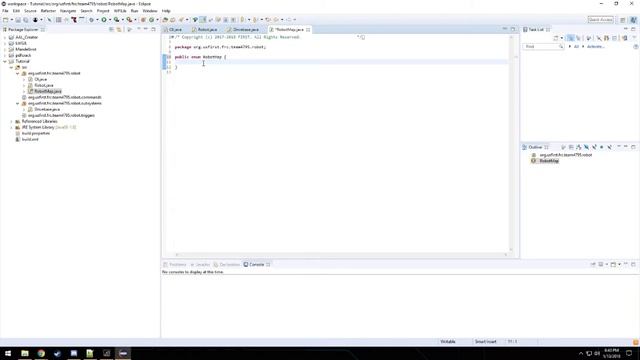Close the RobotMap.java editor tab
Image resolution: width=640 pixels, height=360 pixels.
(x=308, y=29)
